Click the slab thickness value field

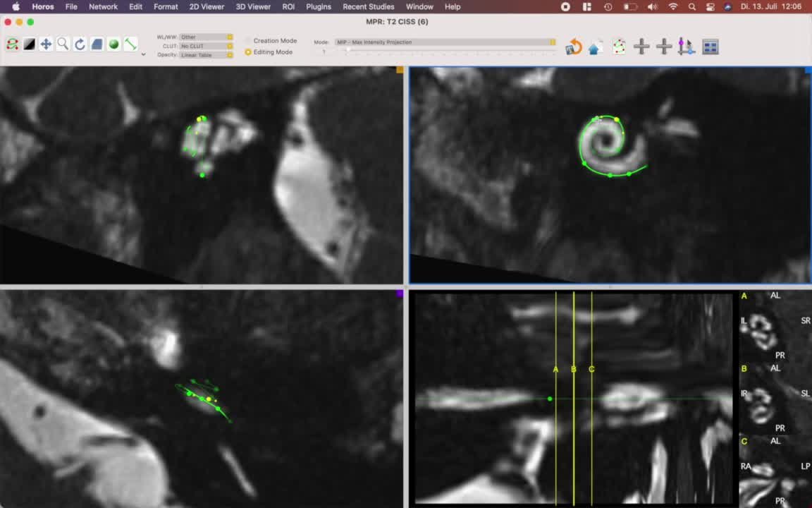pos(324,52)
